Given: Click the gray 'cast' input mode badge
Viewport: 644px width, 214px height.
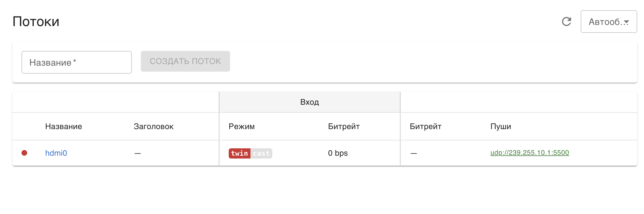Looking at the screenshot, I should click(262, 153).
